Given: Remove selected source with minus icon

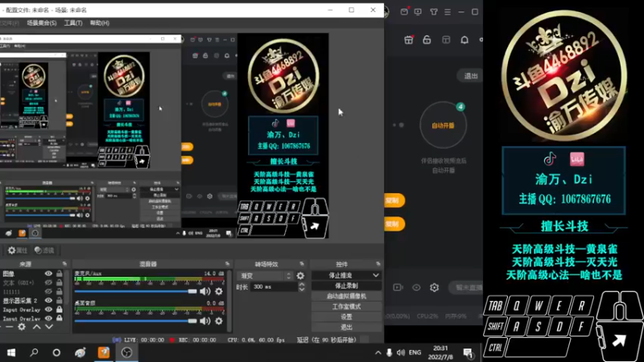Looking at the screenshot, I should (x=9, y=327).
